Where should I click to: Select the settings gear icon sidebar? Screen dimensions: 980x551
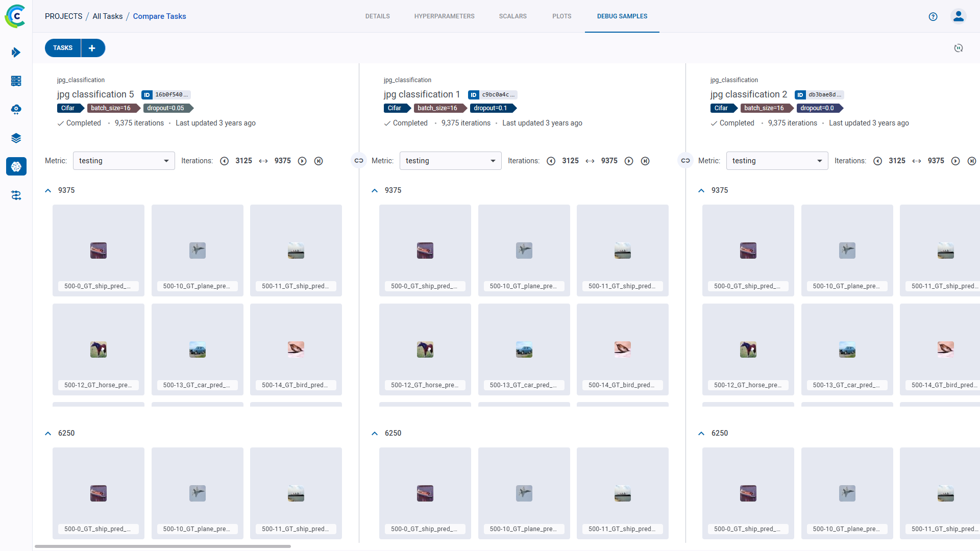pos(16,109)
